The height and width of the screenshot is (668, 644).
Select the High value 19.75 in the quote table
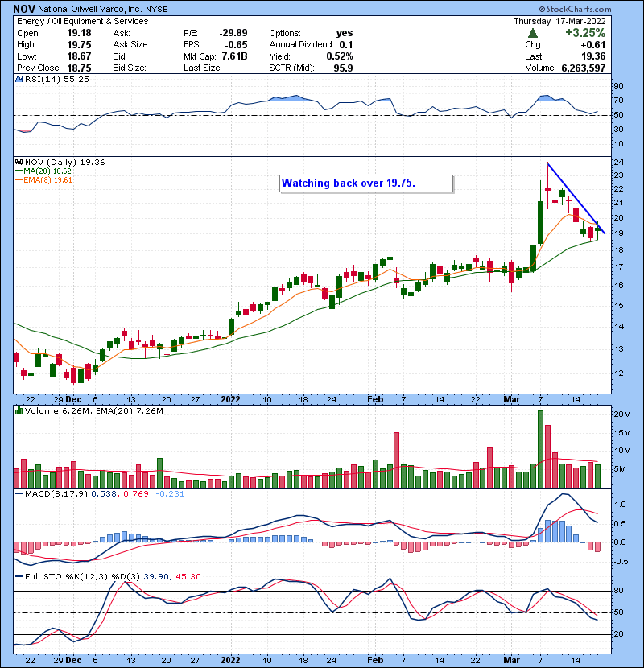[79, 45]
